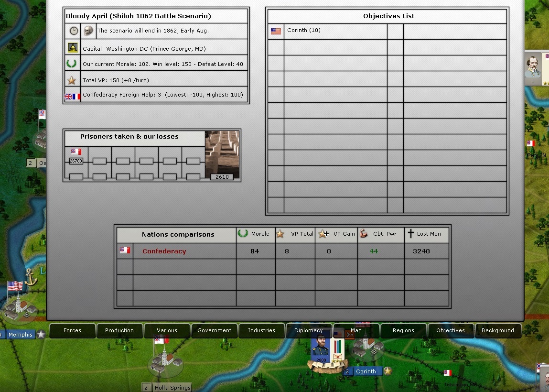The image size is (549, 392).
Task: Click the Cbt. Pwr flexed arm icon
Action: click(x=364, y=234)
